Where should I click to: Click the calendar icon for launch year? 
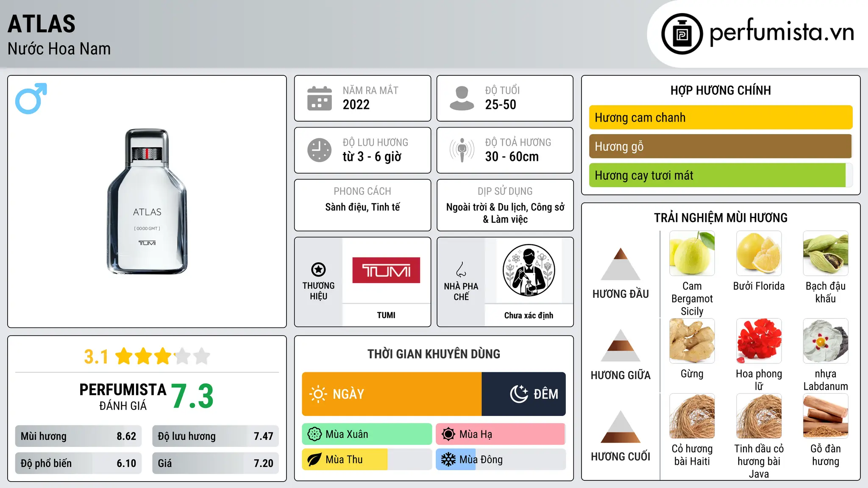tap(320, 98)
